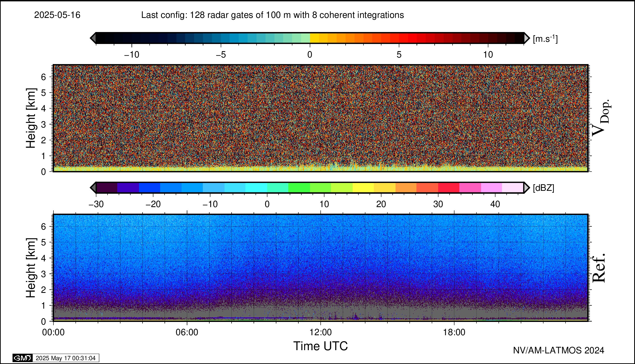Click right arrow of velocity colorbar

[526, 38]
